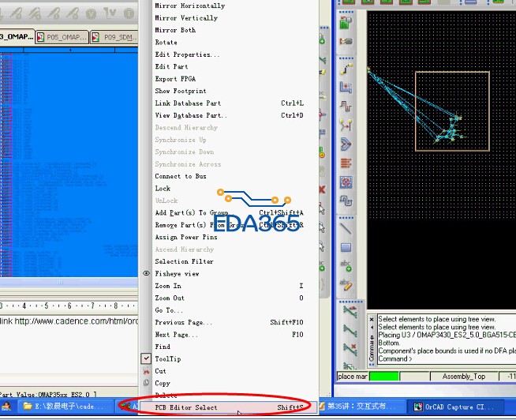
Task: Choose PCB Editor Select menu item
Action: point(229,407)
